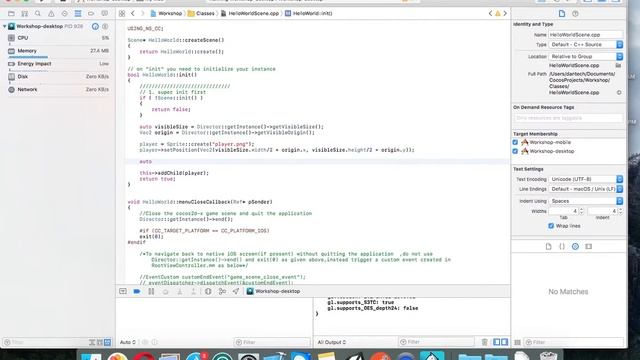This screenshot has width=640, height=360.
Task: Open File Template library icon
Action: pyautogui.click(x=548, y=247)
